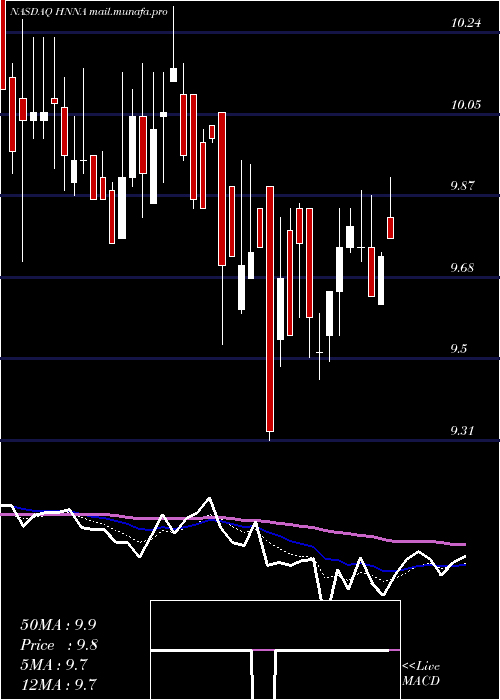Click the 9.68 price level label
Viewport: 500px width, 700px height.
(x=462, y=268)
